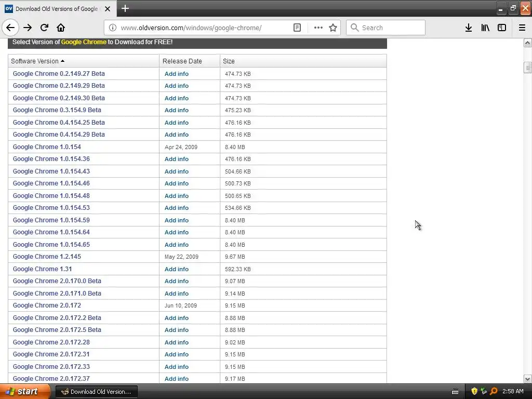The width and height of the screenshot is (532, 399).
Task: Open the Windows start menu
Action: coord(25,392)
